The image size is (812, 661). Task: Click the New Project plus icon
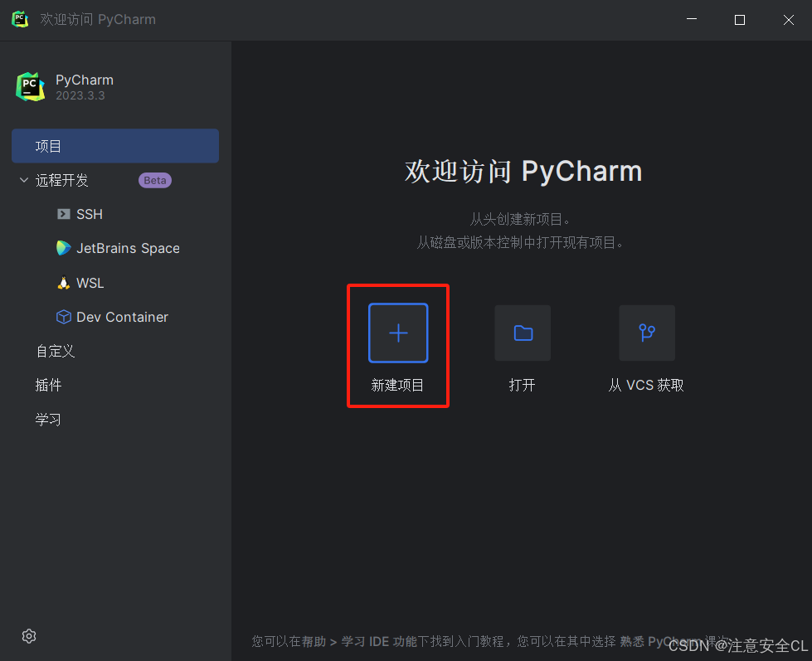click(398, 333)
